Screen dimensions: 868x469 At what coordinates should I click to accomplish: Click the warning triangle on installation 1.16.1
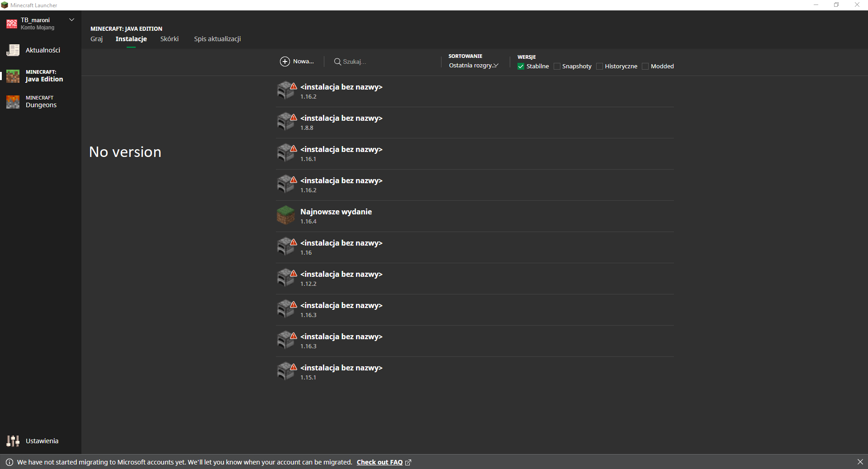pyautogui.click(x=294, y=149)
